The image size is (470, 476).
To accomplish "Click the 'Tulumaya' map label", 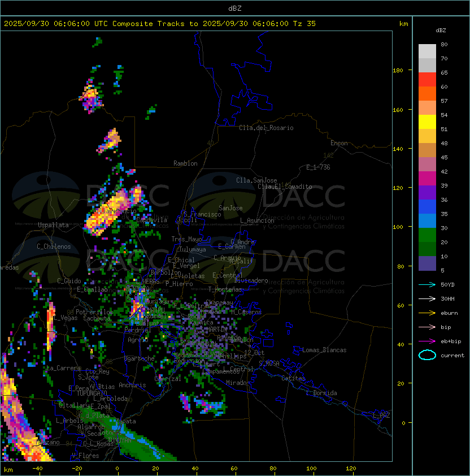I will 193,249.
